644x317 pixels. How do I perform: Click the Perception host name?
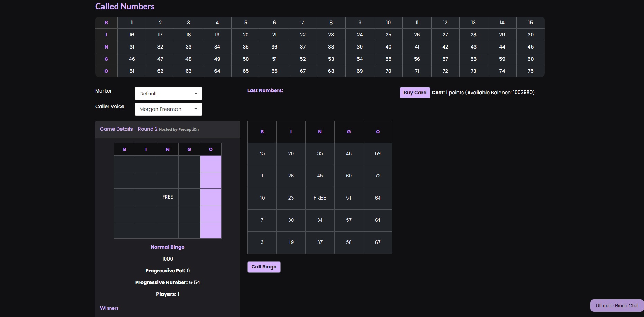pos(188,130)
